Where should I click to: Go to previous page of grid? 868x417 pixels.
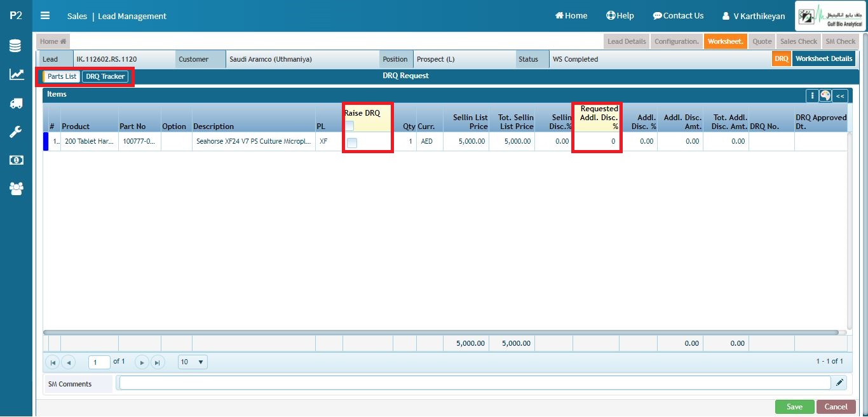point(68,362)
